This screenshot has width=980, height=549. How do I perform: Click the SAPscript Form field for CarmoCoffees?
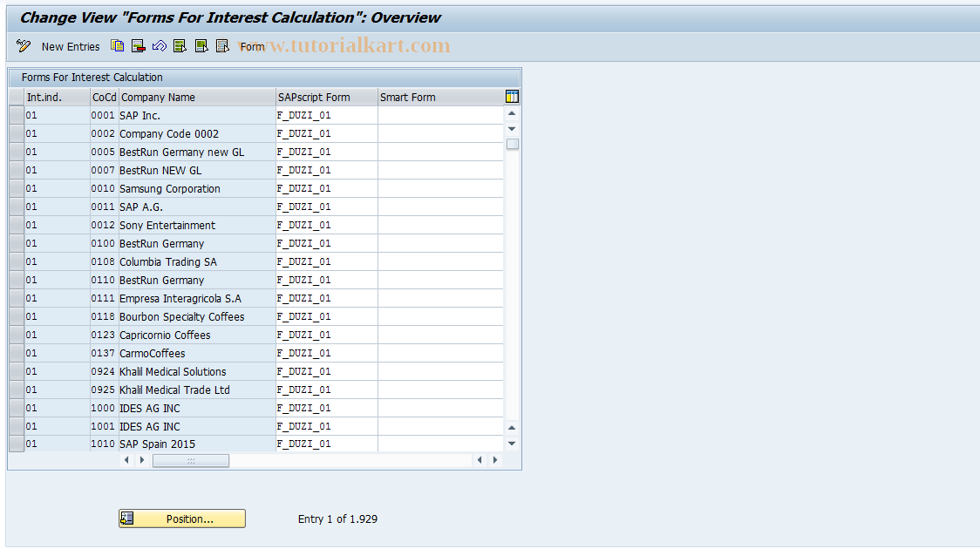[x=326, y=354]
